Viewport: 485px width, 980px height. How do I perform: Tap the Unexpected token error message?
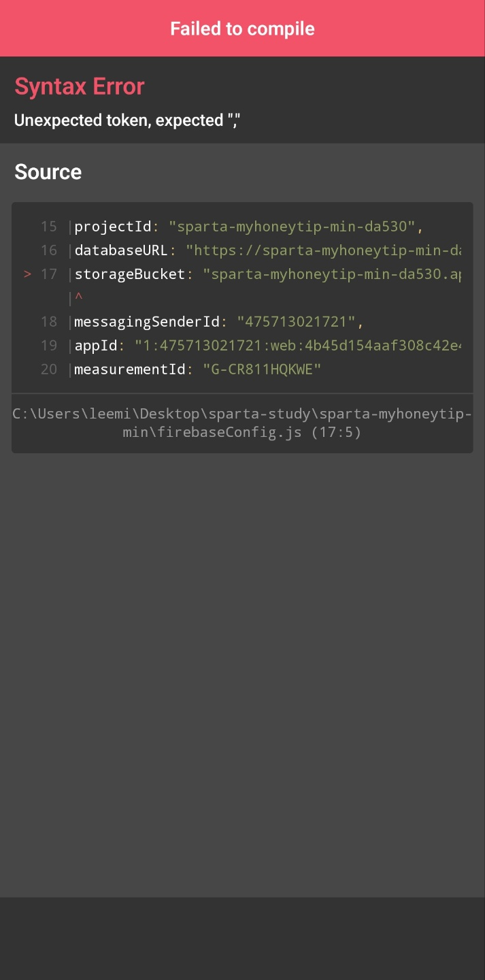tap(128, 120)
